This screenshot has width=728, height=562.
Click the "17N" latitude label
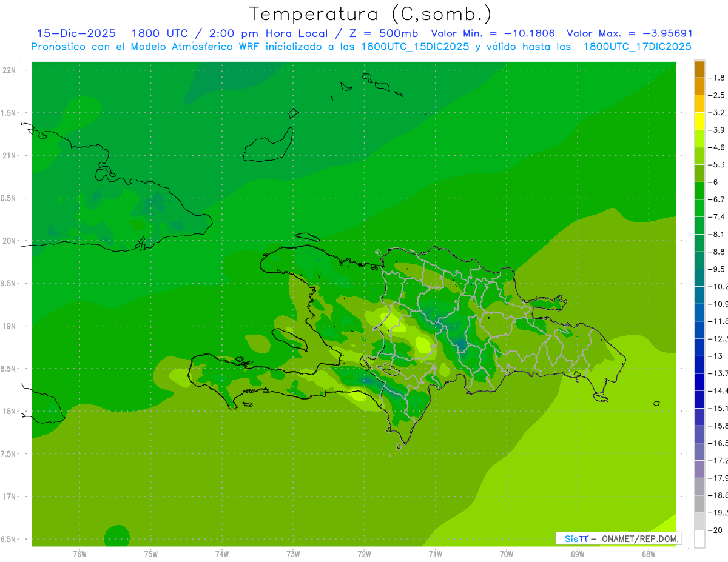(10, 496)
